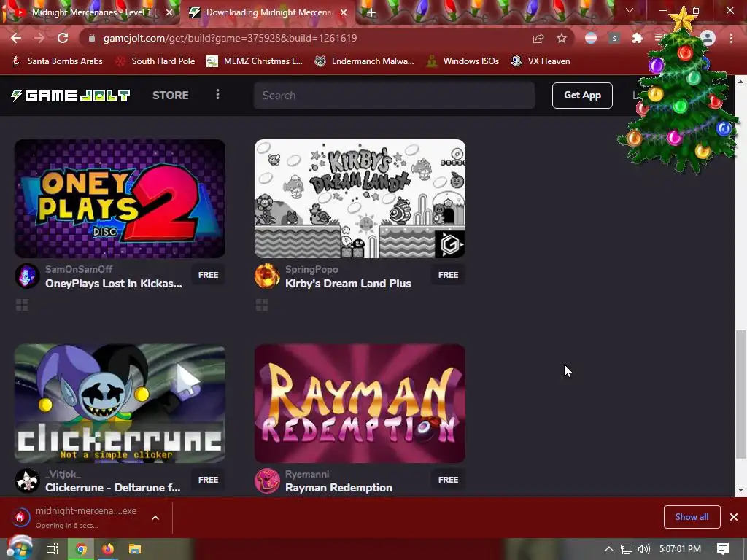Click the striped flag extension icon

(x=591, y=38)
